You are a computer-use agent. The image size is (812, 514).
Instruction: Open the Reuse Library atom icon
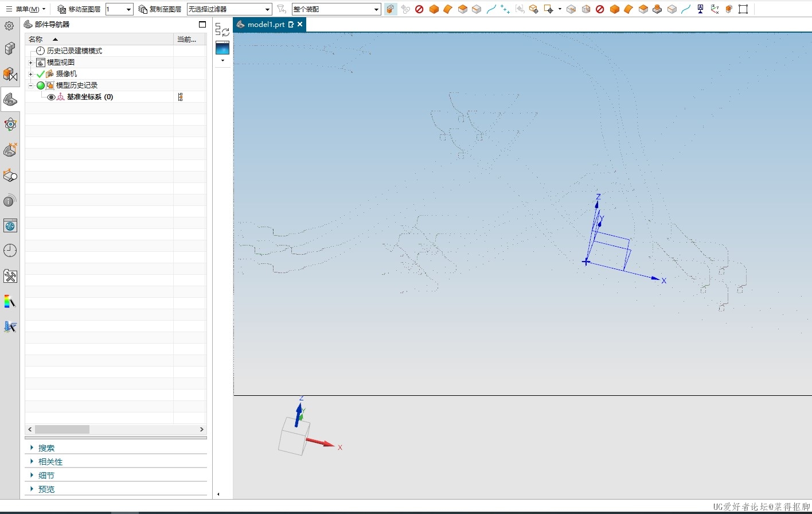pyautogui.click(x=10, y=124)
